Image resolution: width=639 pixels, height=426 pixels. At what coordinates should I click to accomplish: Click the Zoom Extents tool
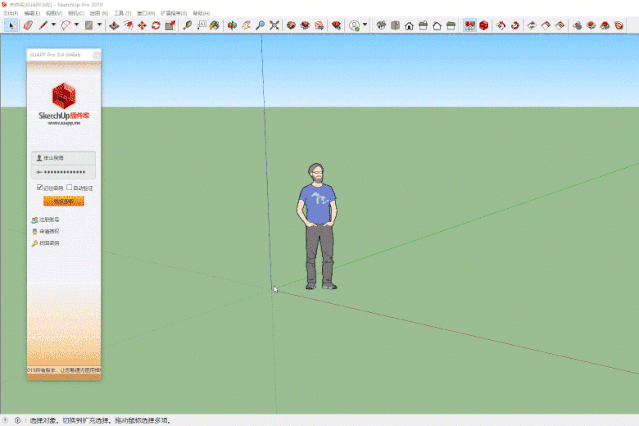coord(274,26)
